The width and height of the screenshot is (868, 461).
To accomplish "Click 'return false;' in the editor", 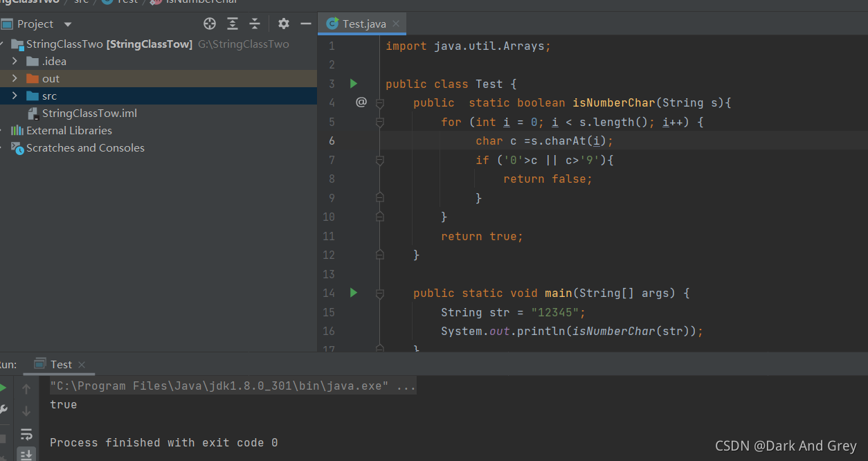I will coord(548,179).
